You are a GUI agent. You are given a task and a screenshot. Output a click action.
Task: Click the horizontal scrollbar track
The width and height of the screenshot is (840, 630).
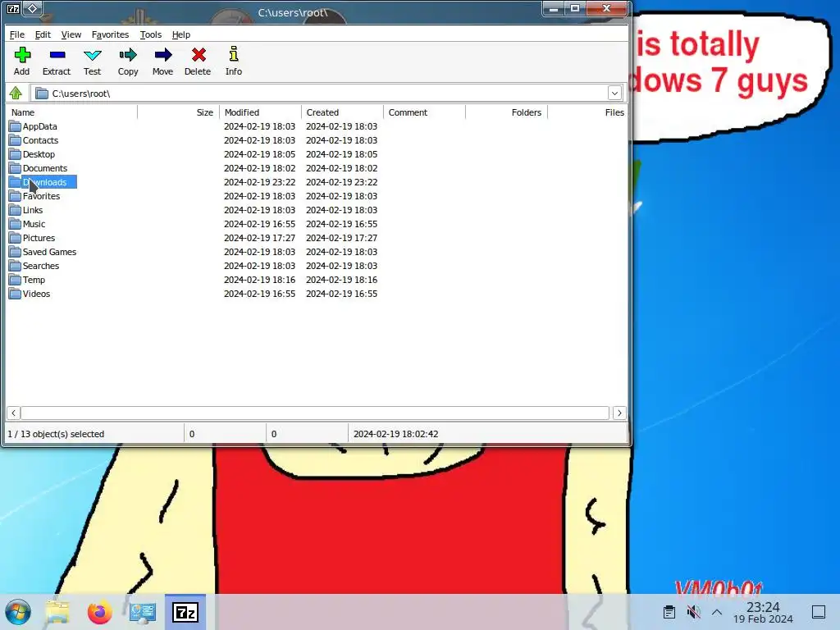[x=315, y=413]
